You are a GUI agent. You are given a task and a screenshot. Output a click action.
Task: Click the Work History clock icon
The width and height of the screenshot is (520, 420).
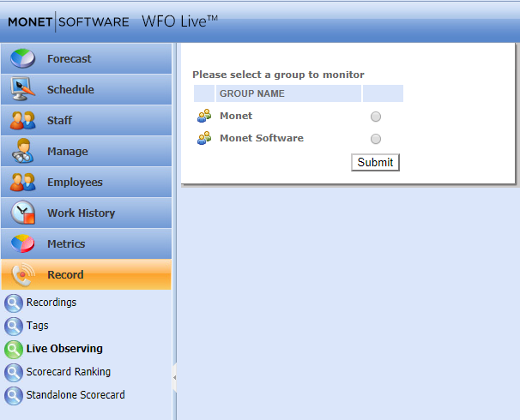point(23,213)
